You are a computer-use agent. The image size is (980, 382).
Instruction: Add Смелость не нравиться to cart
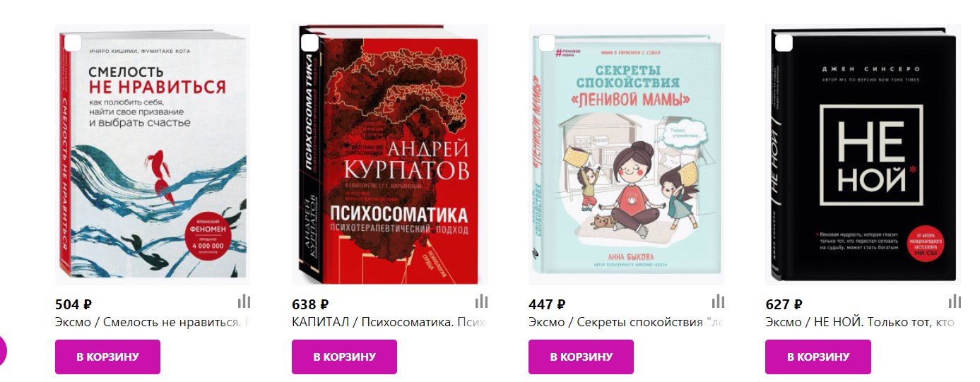pyautogui.click(x=107, y=357)
